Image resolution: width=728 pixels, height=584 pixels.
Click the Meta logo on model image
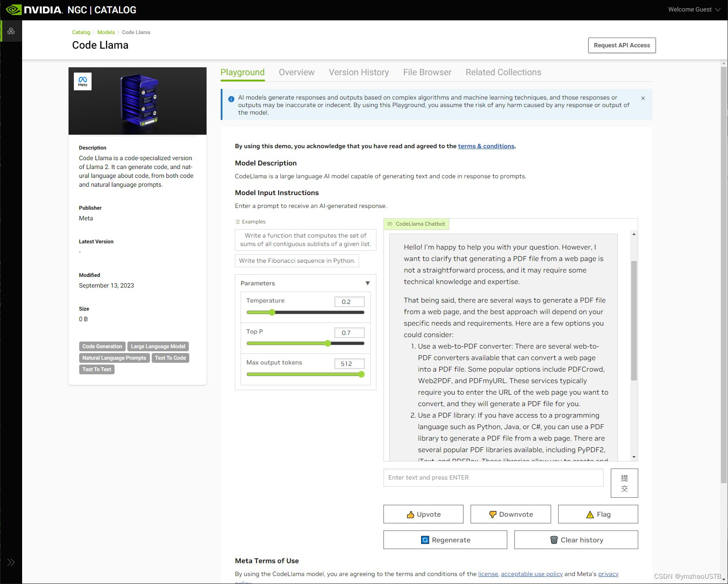[83, 81]
